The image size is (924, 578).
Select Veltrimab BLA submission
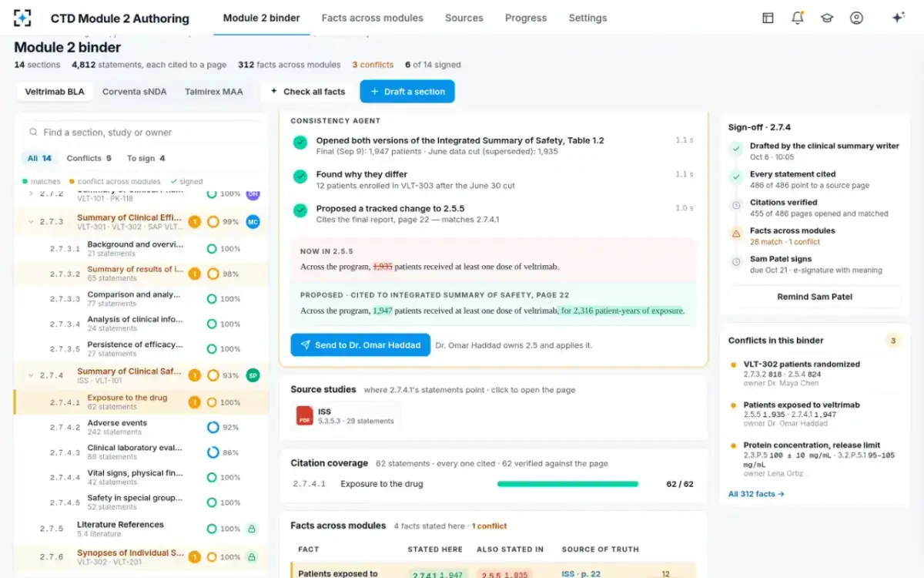point(55,92)
